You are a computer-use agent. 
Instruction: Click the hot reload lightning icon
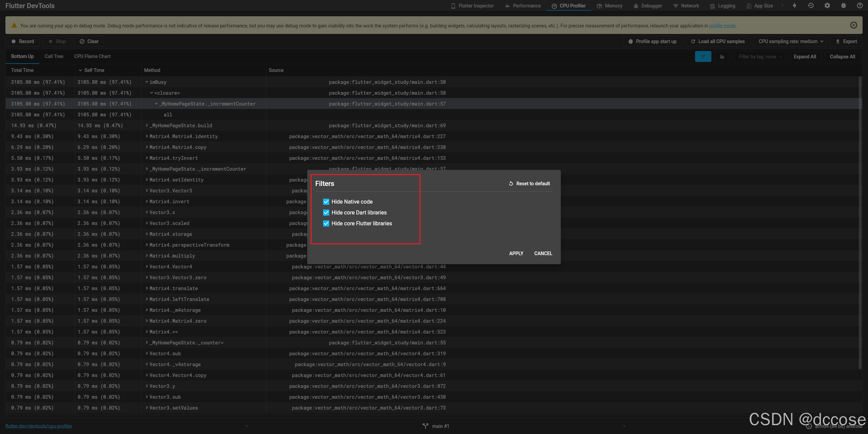(794, 6)
